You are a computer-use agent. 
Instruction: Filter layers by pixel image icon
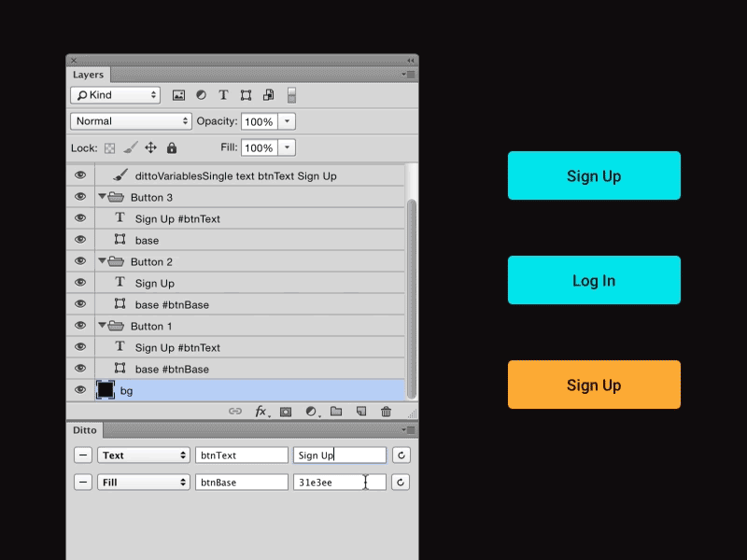[178, 95]
